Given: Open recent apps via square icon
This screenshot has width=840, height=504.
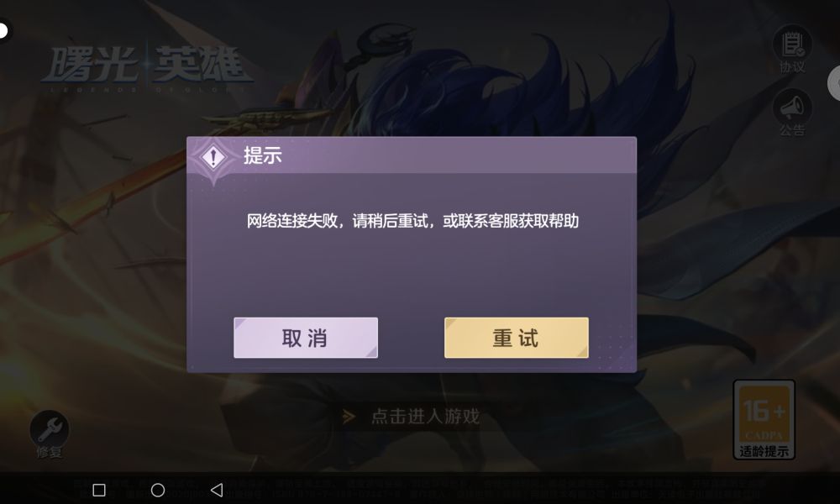Looking at the screenshot, I should tap(99, 490).
